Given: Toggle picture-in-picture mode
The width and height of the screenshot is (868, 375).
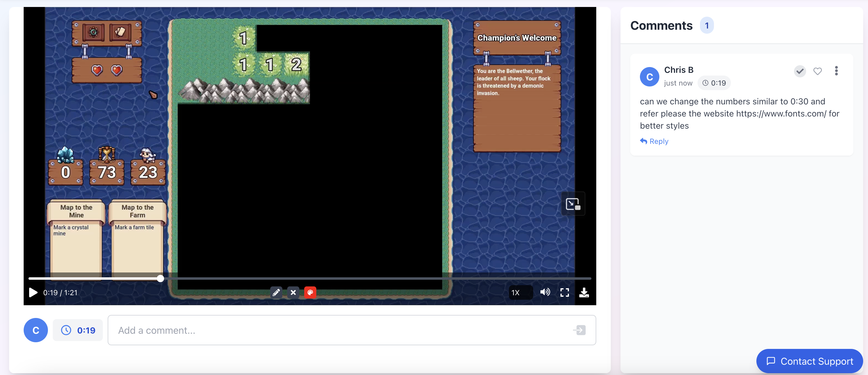Looking at the screenshot, I should (573, 204).
